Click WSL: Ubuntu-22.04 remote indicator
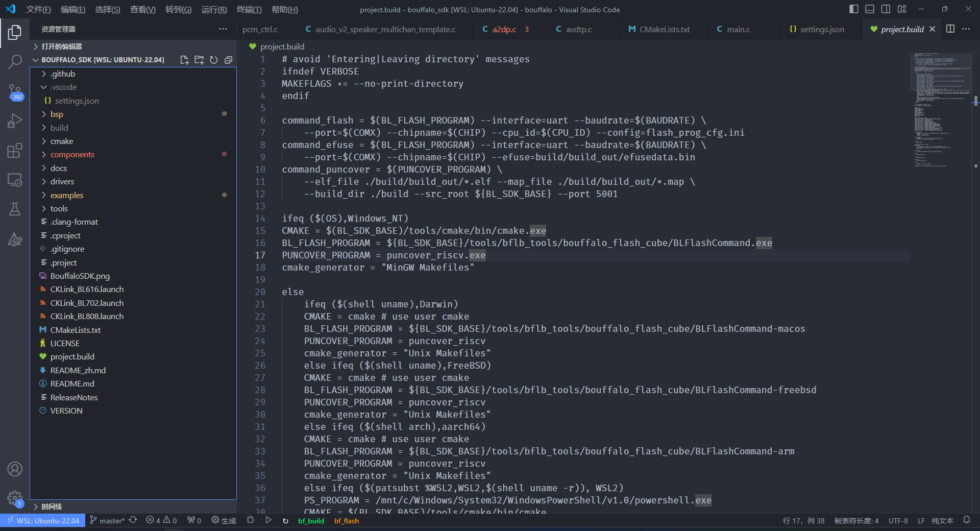The width and height of the screenshot is (980, 531). coord(43,521)
